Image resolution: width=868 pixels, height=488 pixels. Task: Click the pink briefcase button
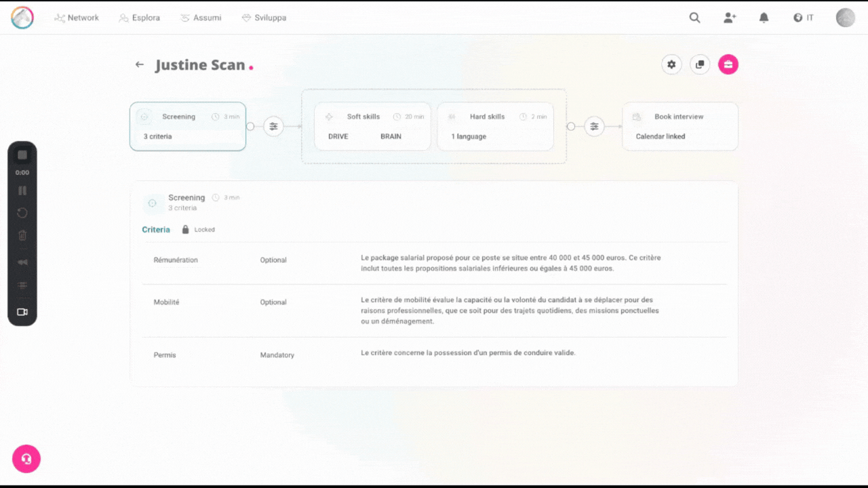click(728, 64)
